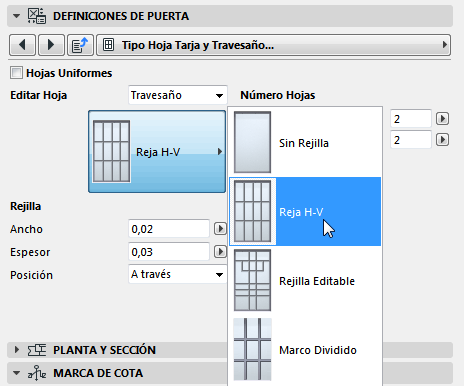This screenshot has width=464, height=386.
Task: Click the Reja H-V grille type button
Action: [157, 152]
